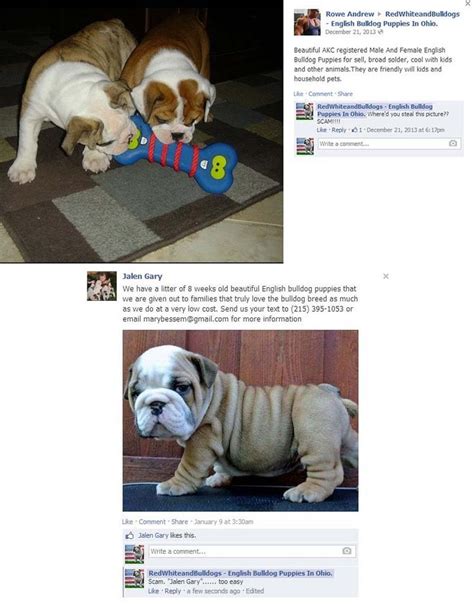The width and height of the screenshot is (474, 604).
Task: Like Jalen Gary's puppy post
Action: (127, 522)
